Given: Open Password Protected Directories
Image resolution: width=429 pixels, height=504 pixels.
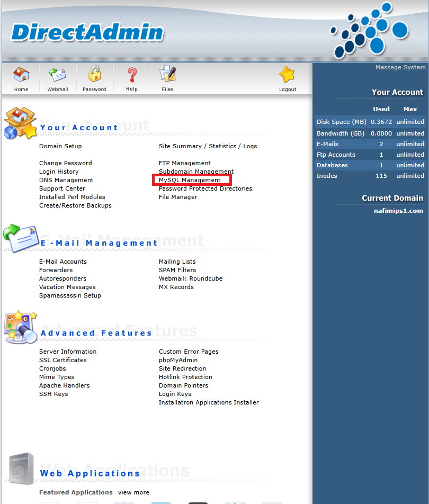Looking at the screenshot, I should point(205,188).
